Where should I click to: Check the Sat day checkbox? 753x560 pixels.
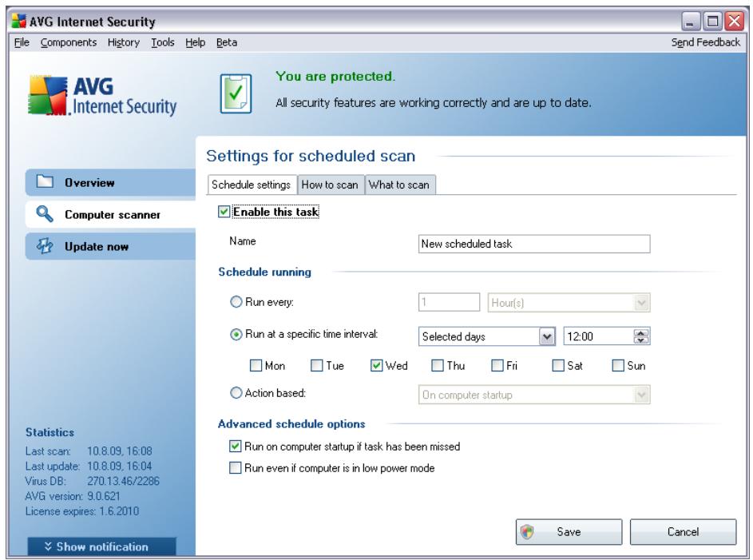[557, 366]
